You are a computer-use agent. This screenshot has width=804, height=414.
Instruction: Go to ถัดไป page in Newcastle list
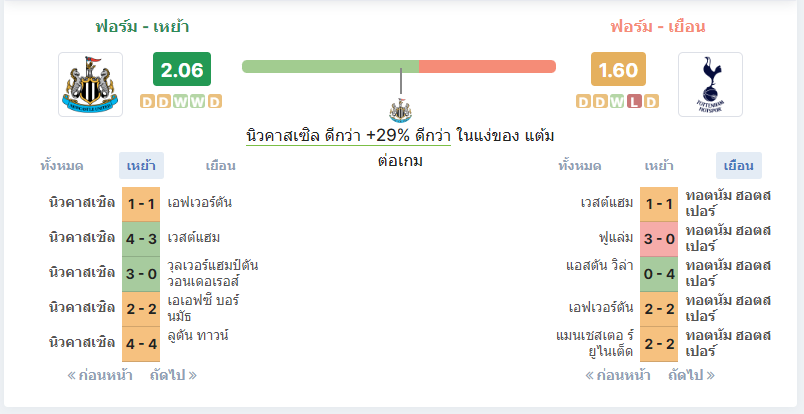(x=173, y=376)
